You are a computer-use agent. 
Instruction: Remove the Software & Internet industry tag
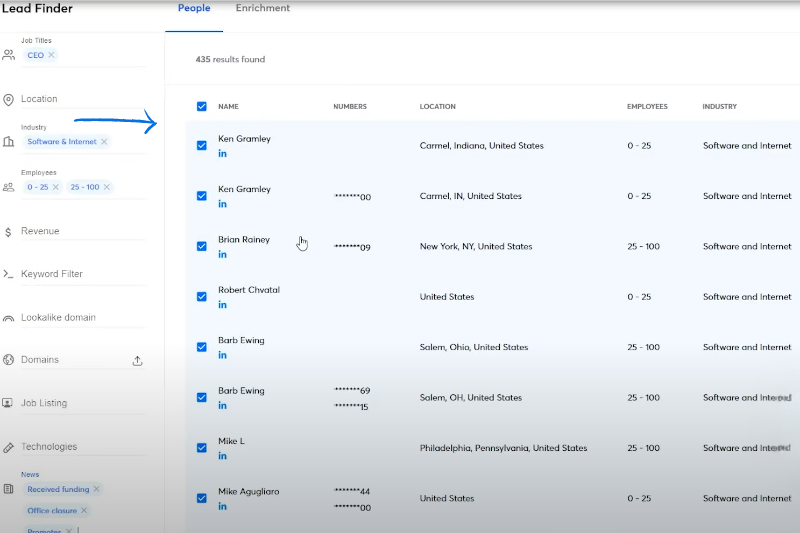[104, 142]
